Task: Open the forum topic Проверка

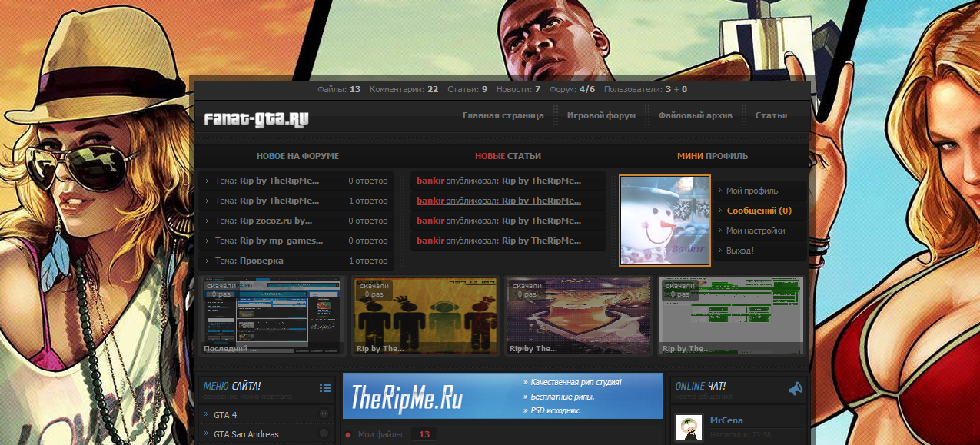Action: tap(261, 261)
